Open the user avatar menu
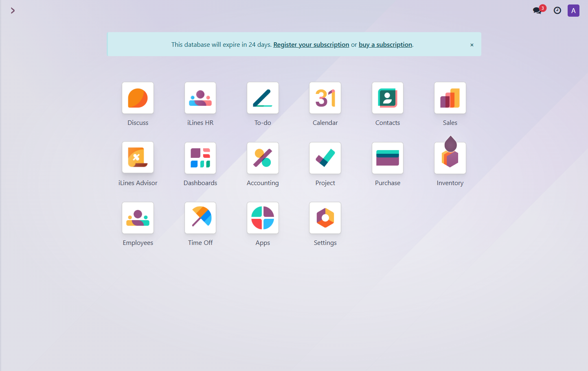 pos(573,11)
